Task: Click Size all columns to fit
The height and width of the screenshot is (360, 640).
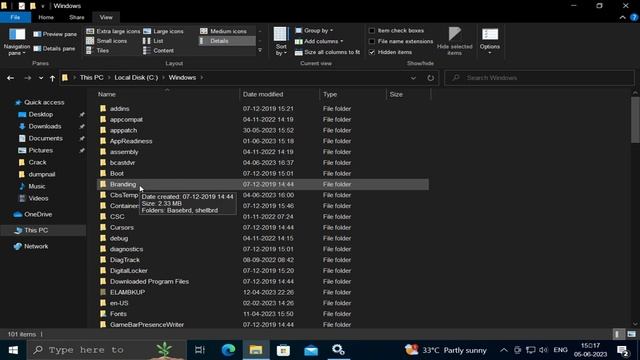Action: pyautogui.click(x=327, y=52)
